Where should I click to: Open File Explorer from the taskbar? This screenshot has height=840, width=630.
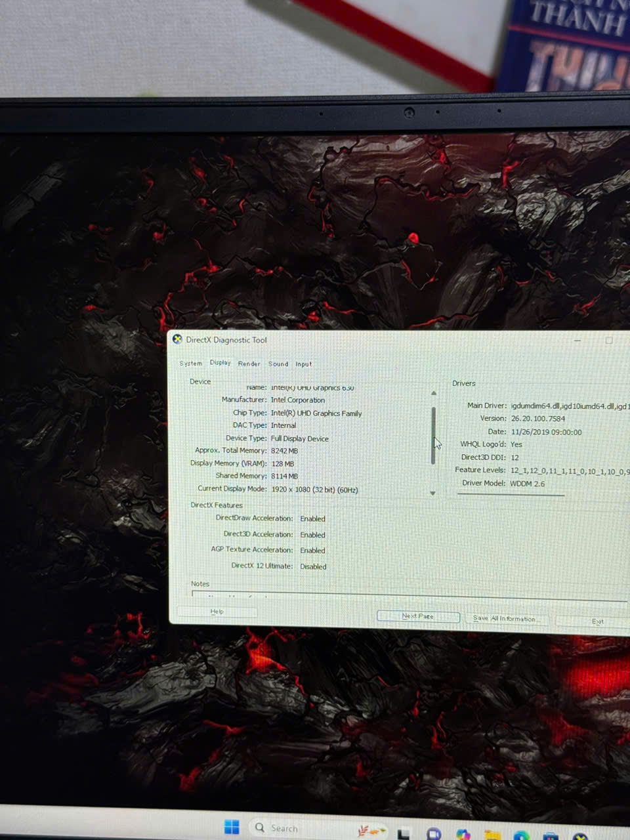(x=492, y=835)
